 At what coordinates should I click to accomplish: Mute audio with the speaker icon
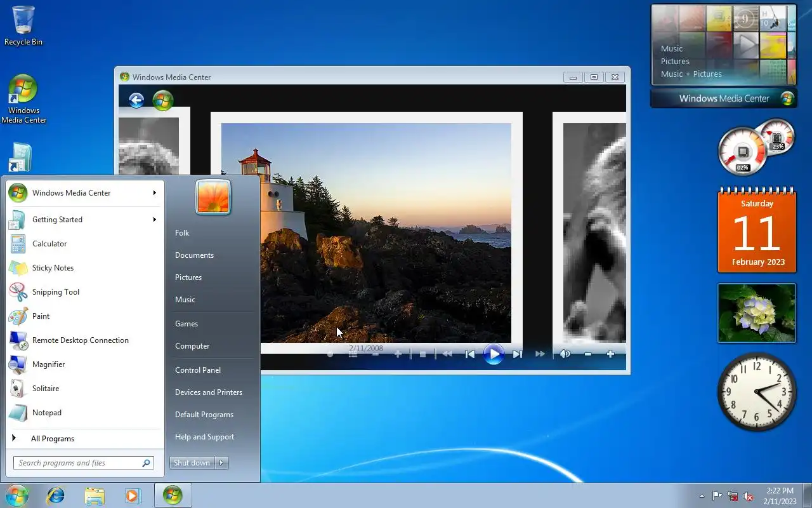coord(565,354)
